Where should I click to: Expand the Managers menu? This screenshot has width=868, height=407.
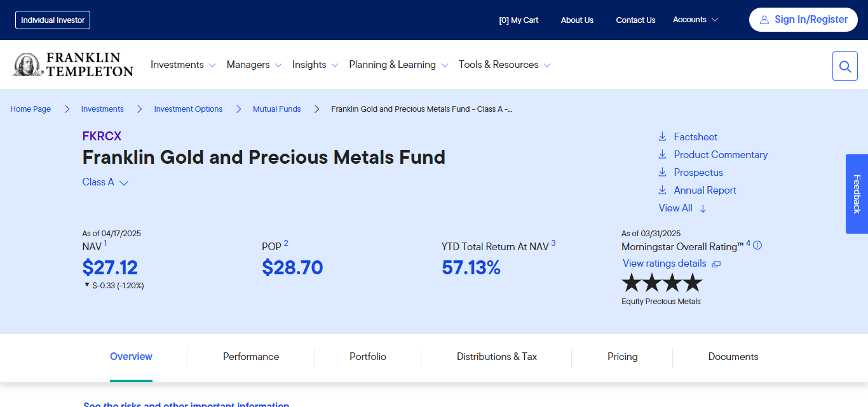254,65
